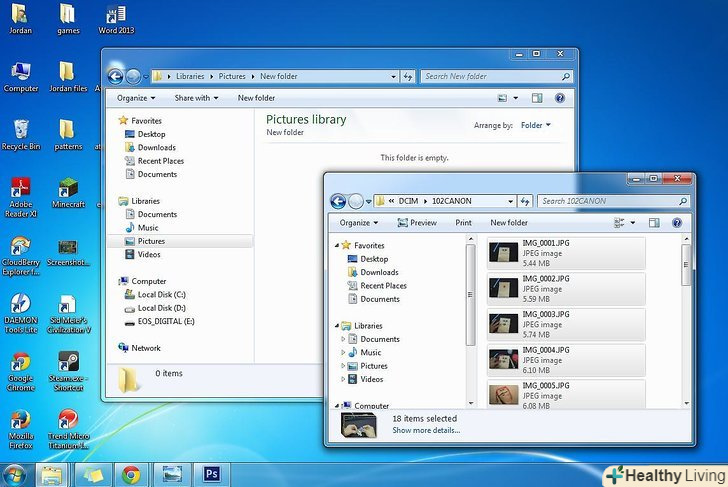Click New folder button in Pictures window
This screenshot has height=487, width=728.
[x=256, y=98]
